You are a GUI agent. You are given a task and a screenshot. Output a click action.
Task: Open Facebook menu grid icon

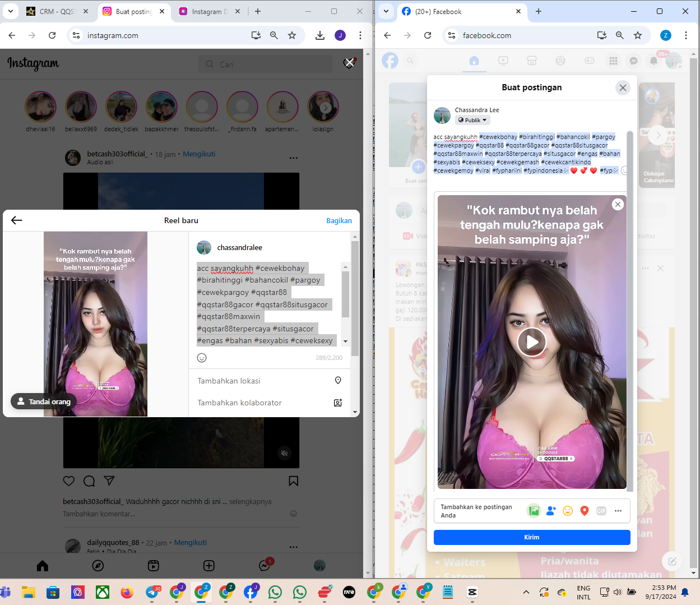click(x=613, y=61)
